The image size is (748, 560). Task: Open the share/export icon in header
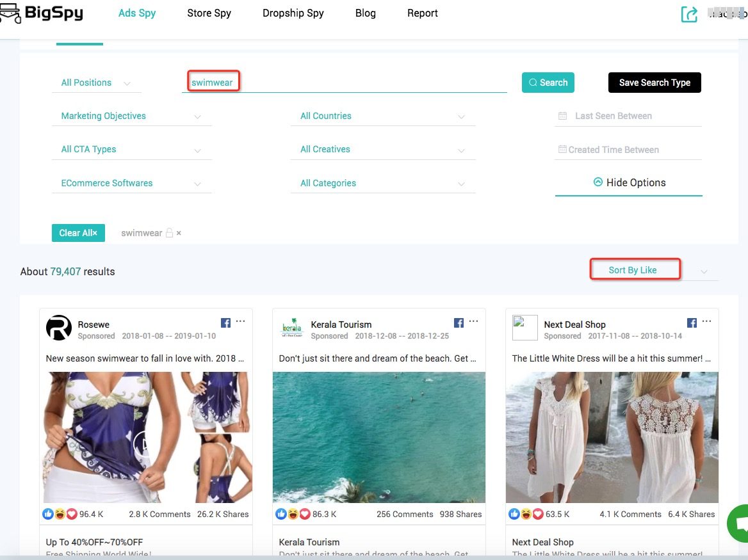(689, 14)
